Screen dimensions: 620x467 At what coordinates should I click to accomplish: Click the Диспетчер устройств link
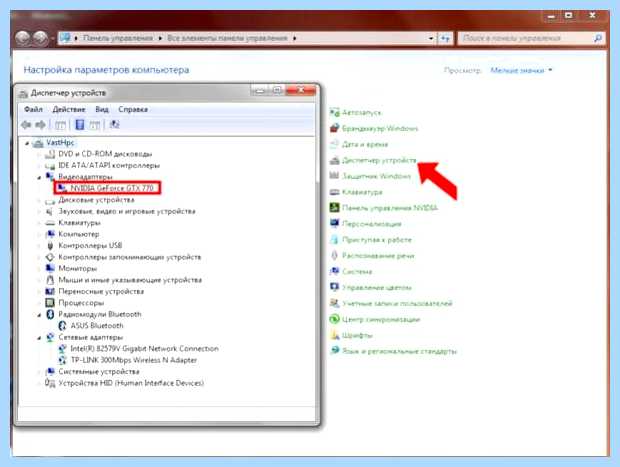tap(379, 160)
